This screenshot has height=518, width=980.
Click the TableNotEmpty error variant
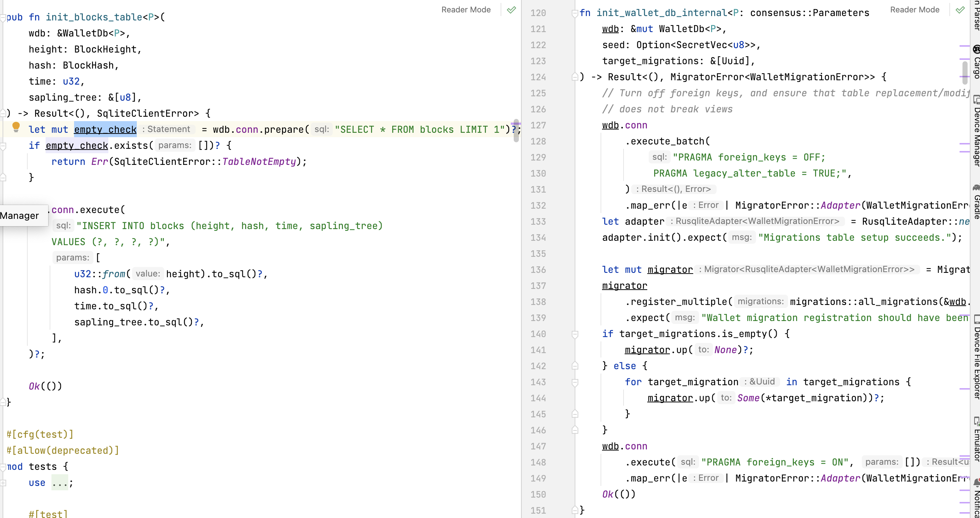(x=259, y=162)
